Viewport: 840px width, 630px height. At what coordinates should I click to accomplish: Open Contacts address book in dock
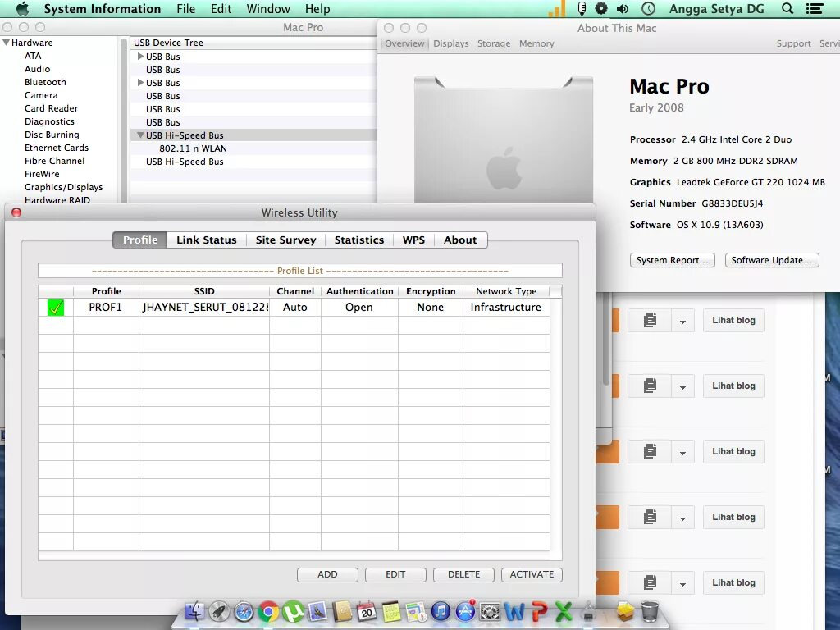click(342, 611)
